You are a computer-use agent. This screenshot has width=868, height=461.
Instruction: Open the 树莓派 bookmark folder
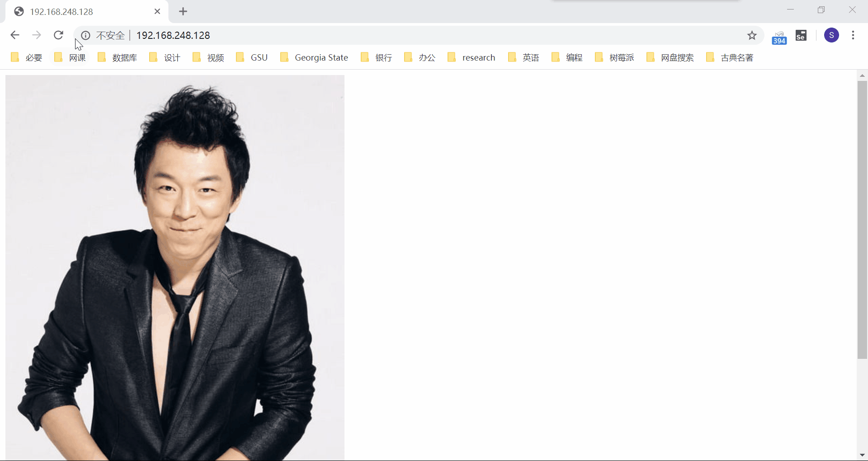[615, 57]
